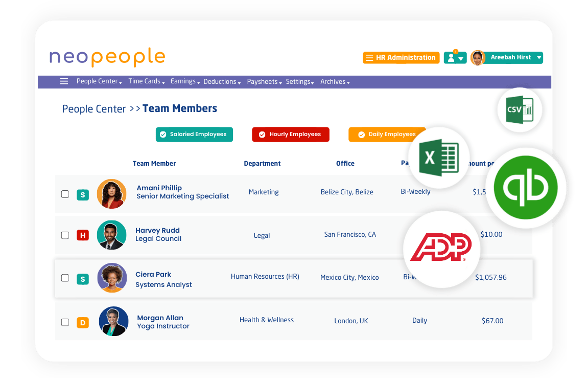Viewport: 588px width, 378px height.
Task: Click the orange D badge for Morgan Allan
Action: click(x=83, y=322)
